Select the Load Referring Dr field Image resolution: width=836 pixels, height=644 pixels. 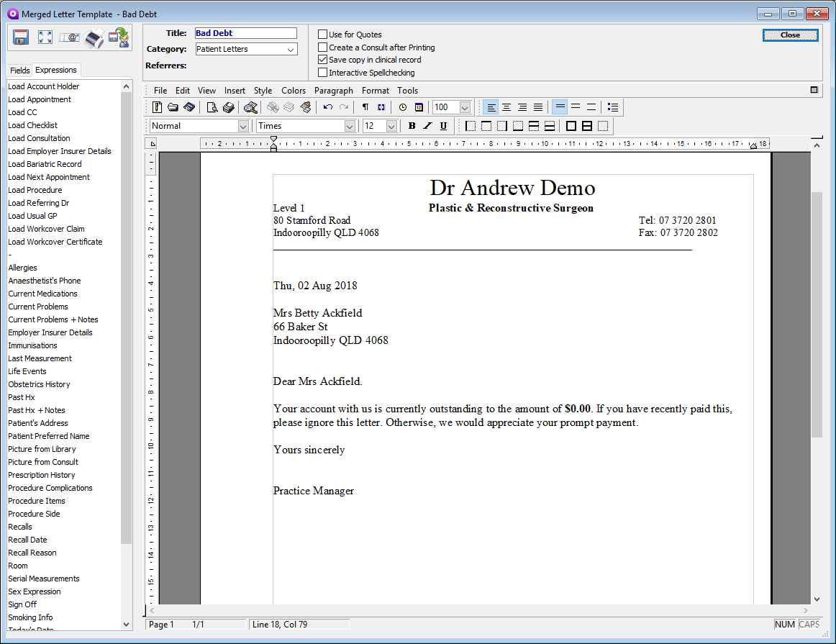click(39, 203)
